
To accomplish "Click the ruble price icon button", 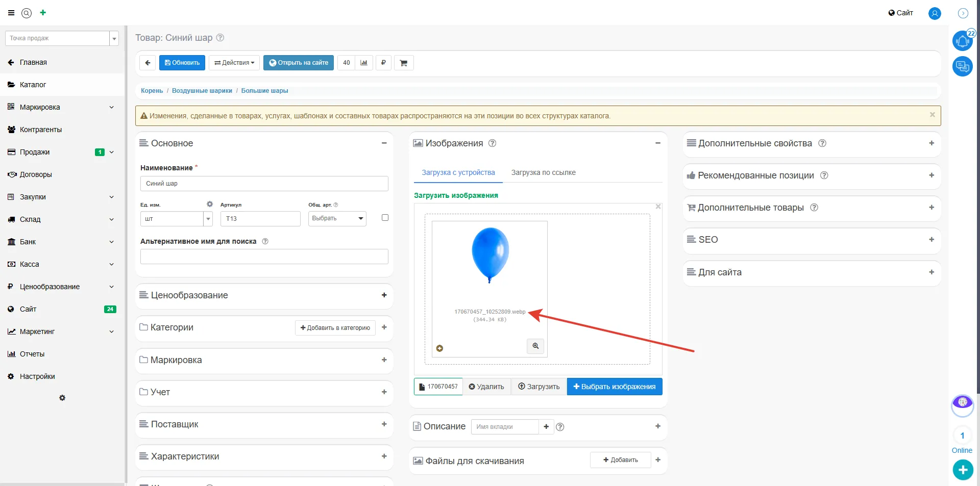I will (x=383, y=63).
